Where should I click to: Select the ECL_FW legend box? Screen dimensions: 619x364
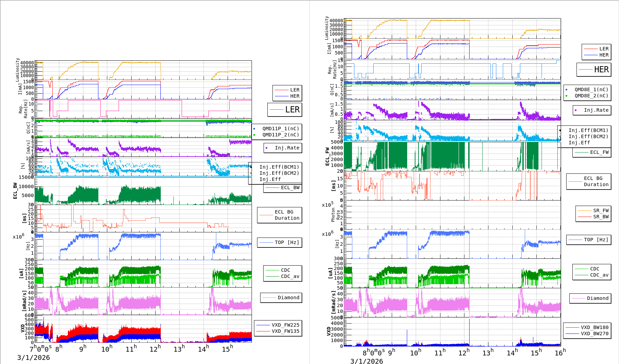point(592,152)
